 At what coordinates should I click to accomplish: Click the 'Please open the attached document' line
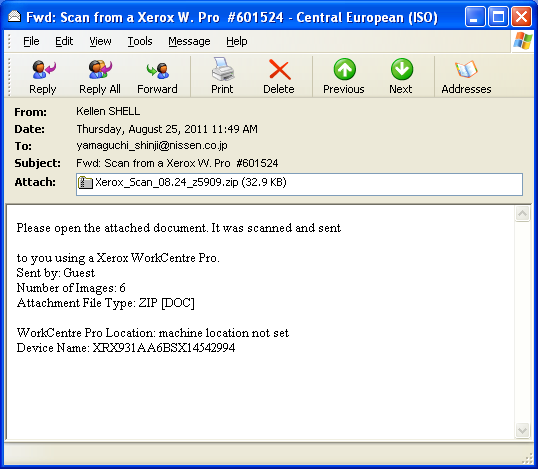[x=179, y=228]
